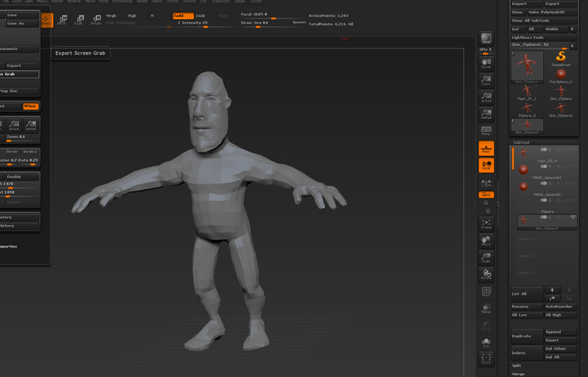Toggle Local symmetry button
This screenshot has height=377, width=588.
[x=486, y=165]
